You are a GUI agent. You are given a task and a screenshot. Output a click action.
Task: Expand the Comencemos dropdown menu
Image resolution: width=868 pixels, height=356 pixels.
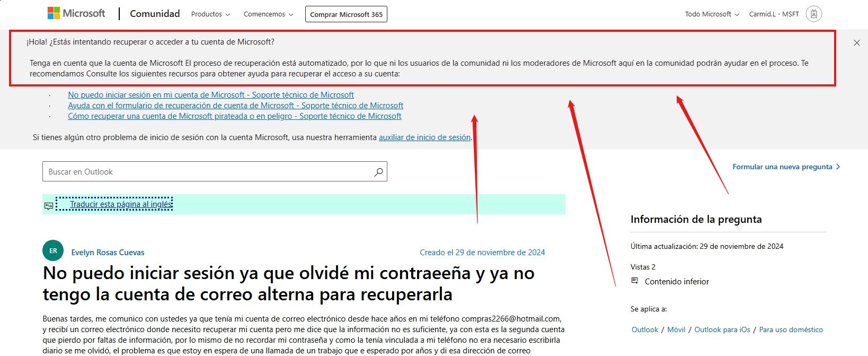[x=268, y=14]
